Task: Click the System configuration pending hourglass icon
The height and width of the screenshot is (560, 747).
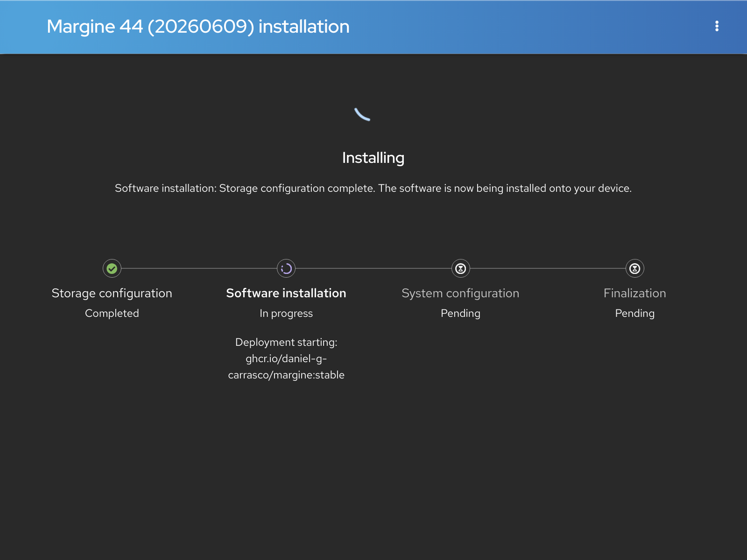Action: [x=460, y=268]
